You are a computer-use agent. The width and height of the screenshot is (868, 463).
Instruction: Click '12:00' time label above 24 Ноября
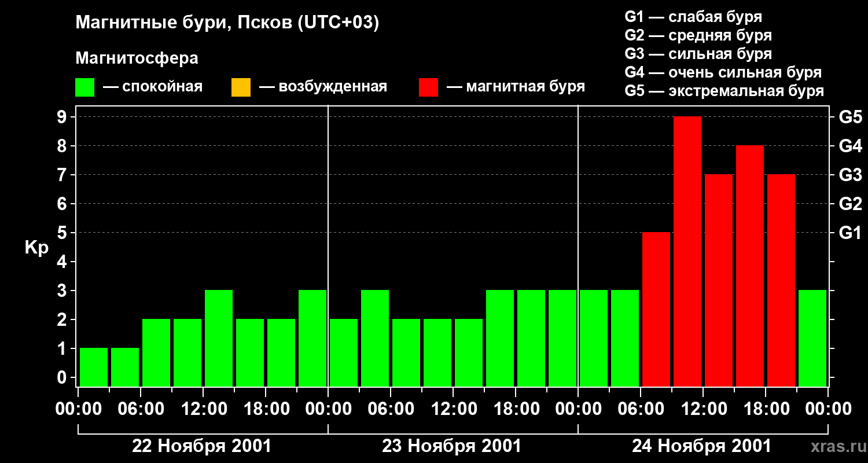tap(703, 409)
